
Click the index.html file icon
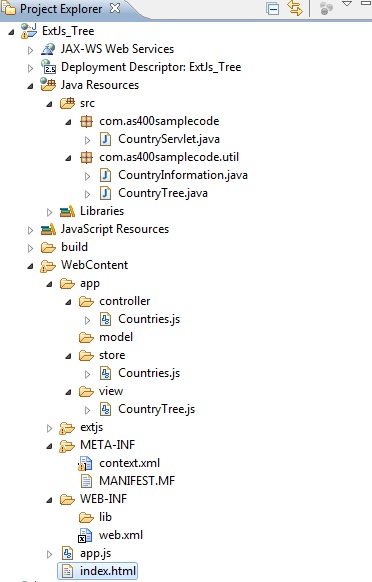67,571
